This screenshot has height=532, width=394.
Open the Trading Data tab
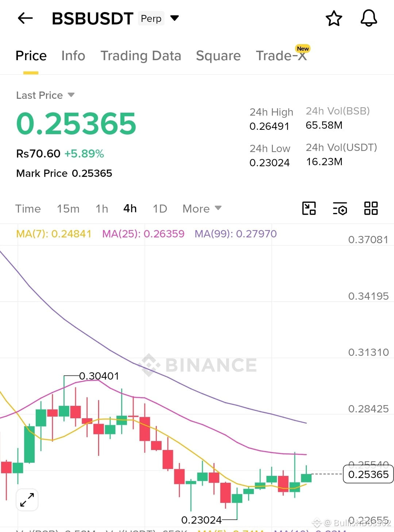(x=141, y=56)
